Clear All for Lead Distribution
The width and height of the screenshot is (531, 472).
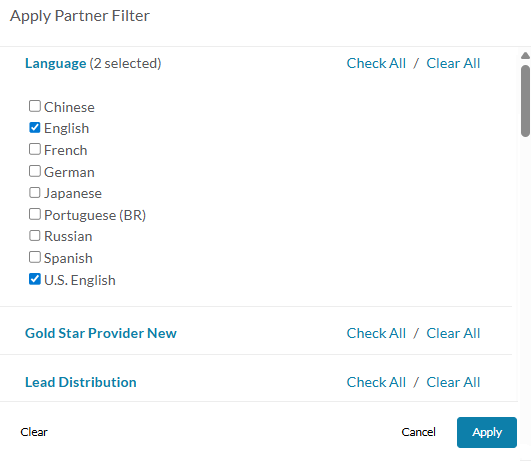(453, 382)
